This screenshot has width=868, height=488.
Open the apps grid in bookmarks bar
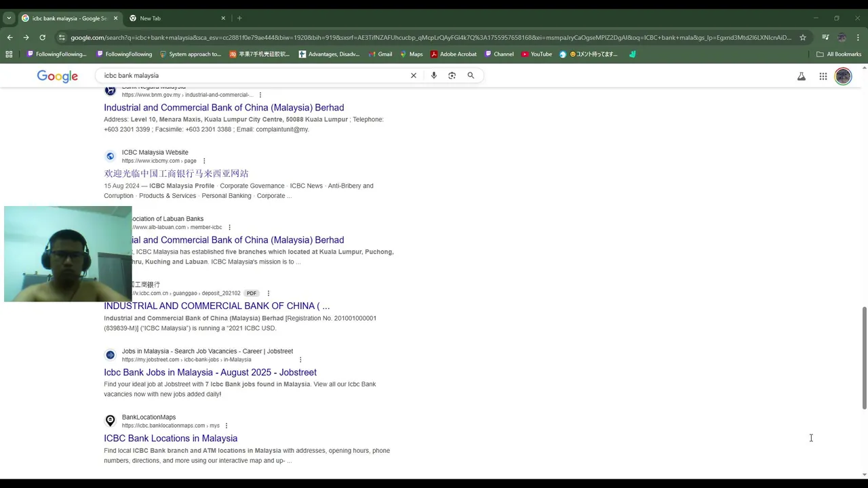(x=9, y=54)
